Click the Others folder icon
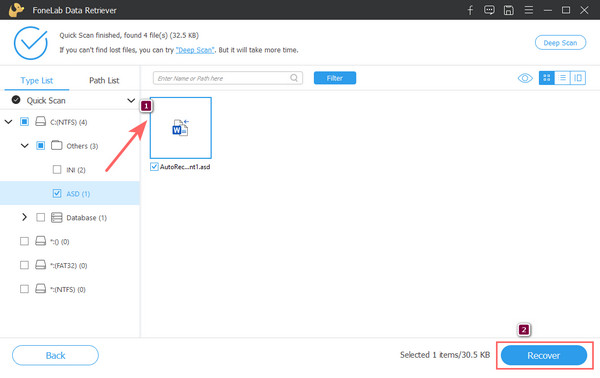The height and width of the screenshot is (378, 600). tap(57, 145)
